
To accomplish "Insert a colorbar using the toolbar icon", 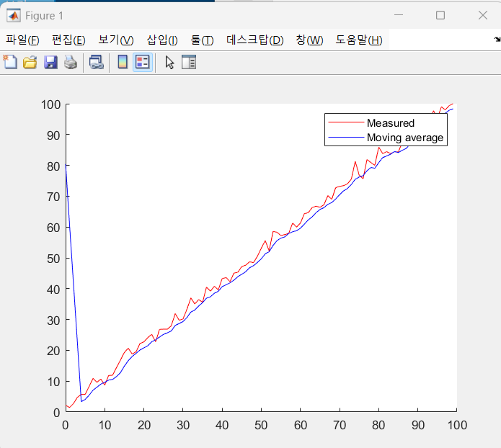I will pyautogui.click(x=123, y=62).
